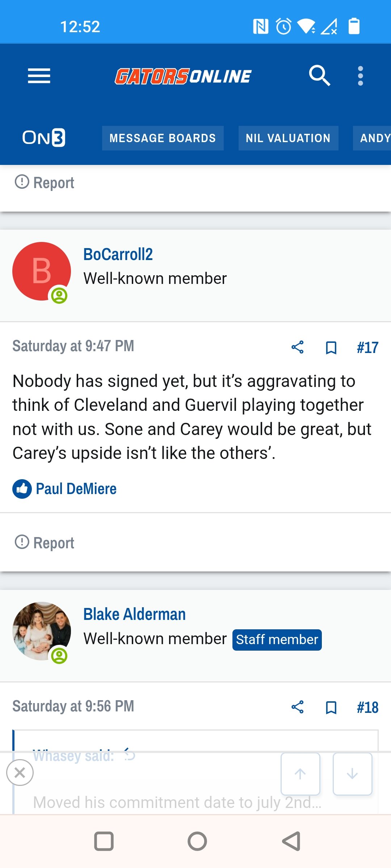Screen dimensions: 391x868
Task: Dismiss the overlay with the X button
Action: 20,773
